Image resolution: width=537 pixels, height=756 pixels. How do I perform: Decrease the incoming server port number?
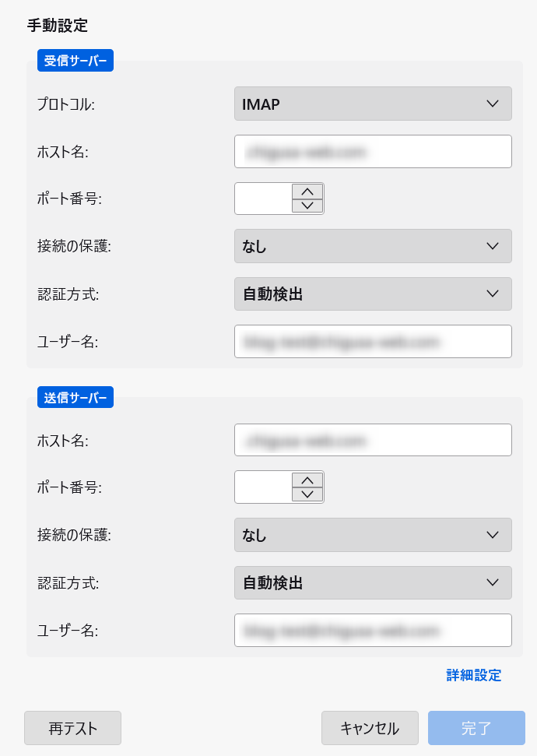click(307, 206)
